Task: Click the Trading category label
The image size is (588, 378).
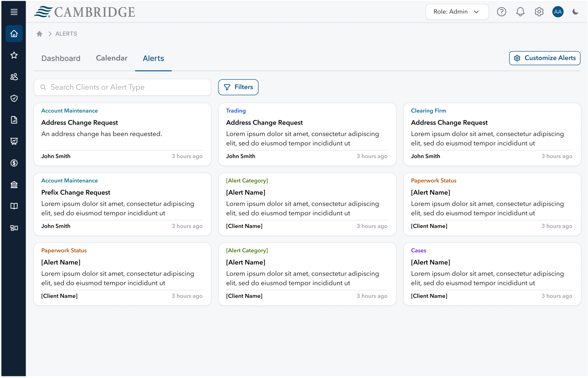Action: 236,111
